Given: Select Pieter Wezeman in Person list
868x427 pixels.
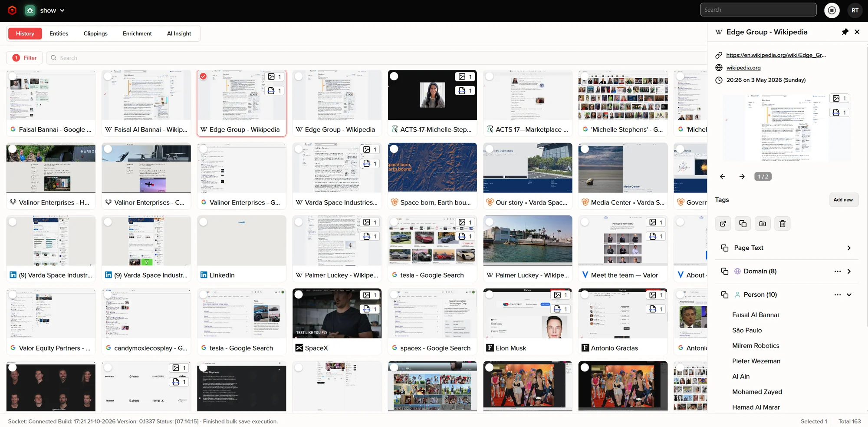Looking at the screenshot, I should click(756, 361).
